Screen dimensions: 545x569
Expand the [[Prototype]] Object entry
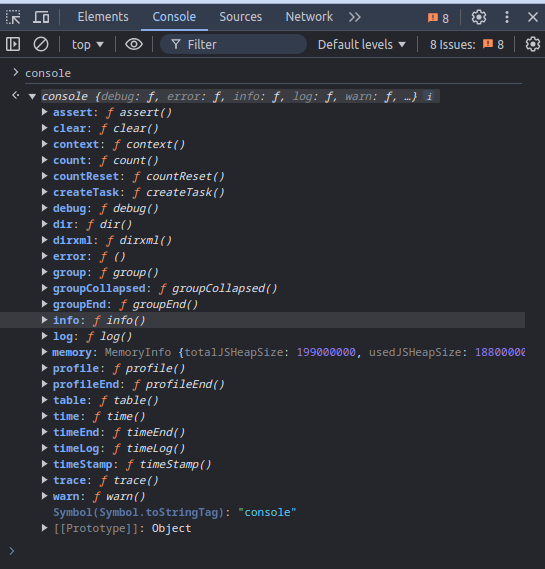45,528
